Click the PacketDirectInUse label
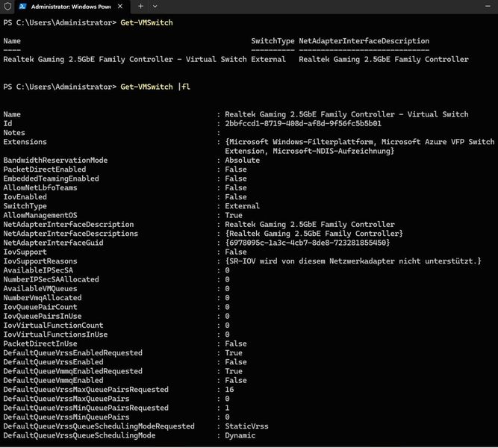This screenshot has height=448, width=498. (x=40, y=343)
